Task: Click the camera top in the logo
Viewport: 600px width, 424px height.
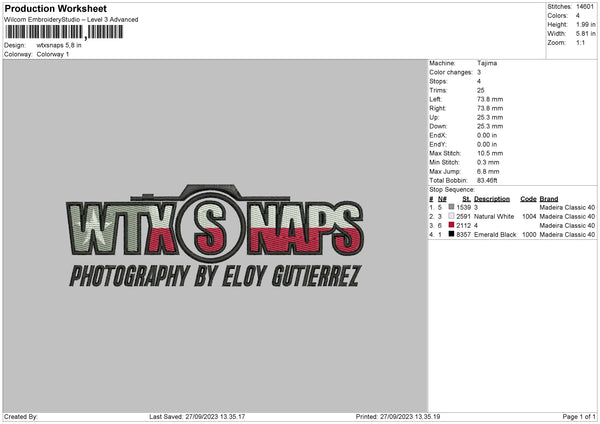Action: (x=210, y=192)
